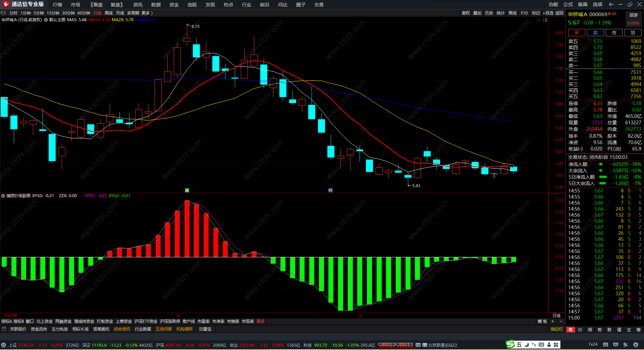Image resolution: width=644 pixels, height=350 pixels.
Task: Click the number 1 badge in status bar
Action: tap(425, 345)
